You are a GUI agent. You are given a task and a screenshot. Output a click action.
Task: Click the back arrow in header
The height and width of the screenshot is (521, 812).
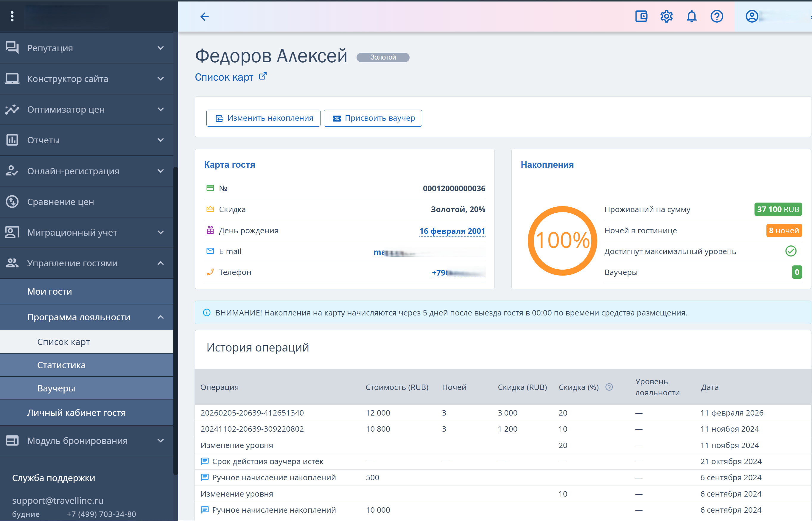(204, 17)
